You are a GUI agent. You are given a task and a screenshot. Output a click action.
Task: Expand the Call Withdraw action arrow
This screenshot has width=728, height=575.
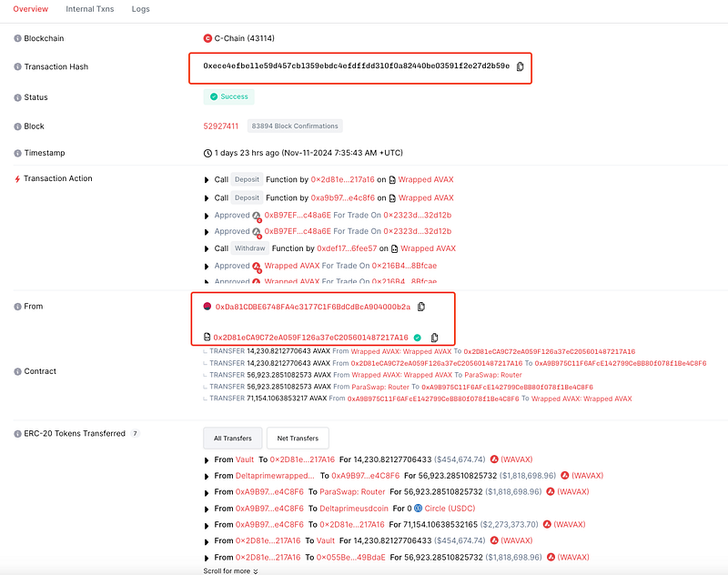pyautogui.click(x=207, y=248)
